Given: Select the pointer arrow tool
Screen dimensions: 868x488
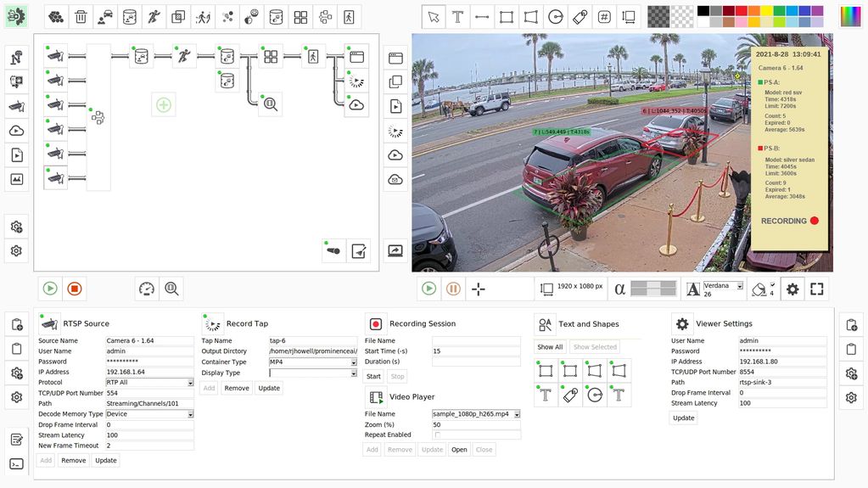Looking at the screenshot, I should [434, 16].
